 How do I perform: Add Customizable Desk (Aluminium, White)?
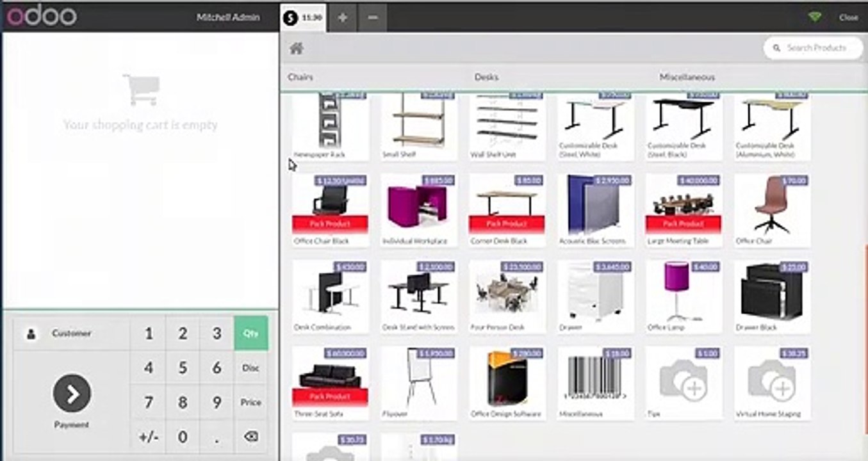773,126
